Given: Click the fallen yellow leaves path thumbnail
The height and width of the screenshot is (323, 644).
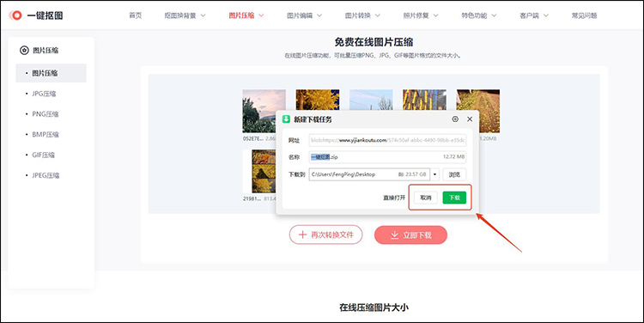Looking at the screenshot, I should pyautogui.click(x=478, y=111).
